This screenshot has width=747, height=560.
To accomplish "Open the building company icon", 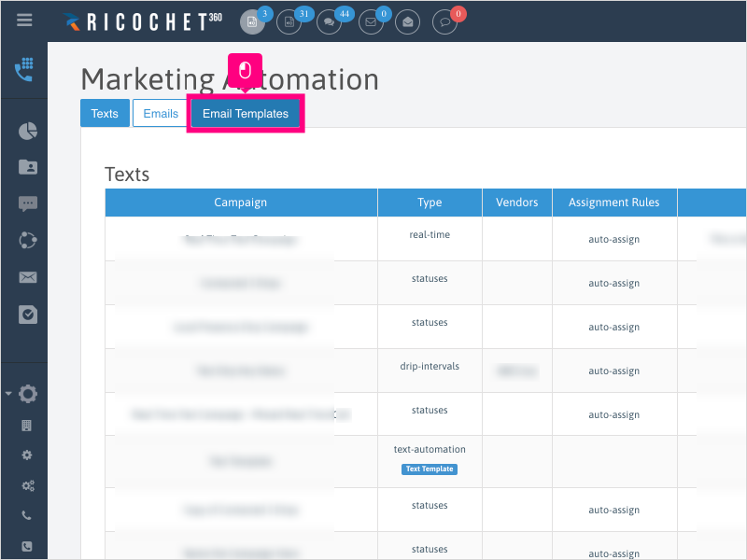I will coord(27,426).
